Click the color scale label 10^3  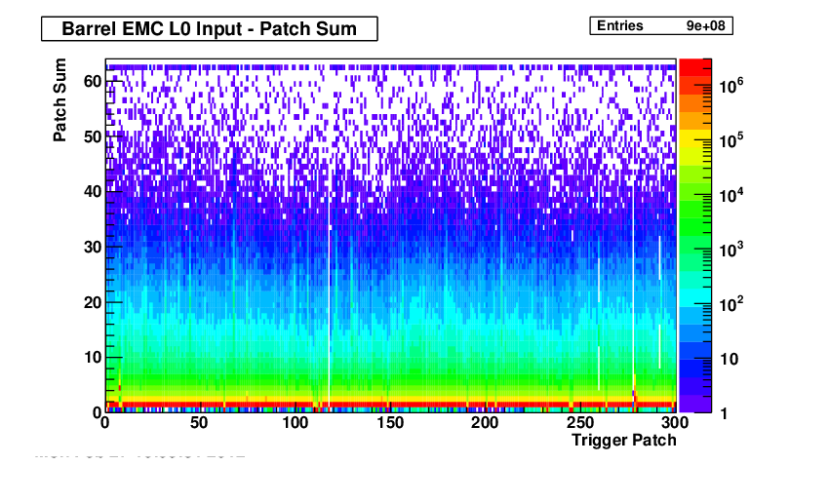[731, 250]
